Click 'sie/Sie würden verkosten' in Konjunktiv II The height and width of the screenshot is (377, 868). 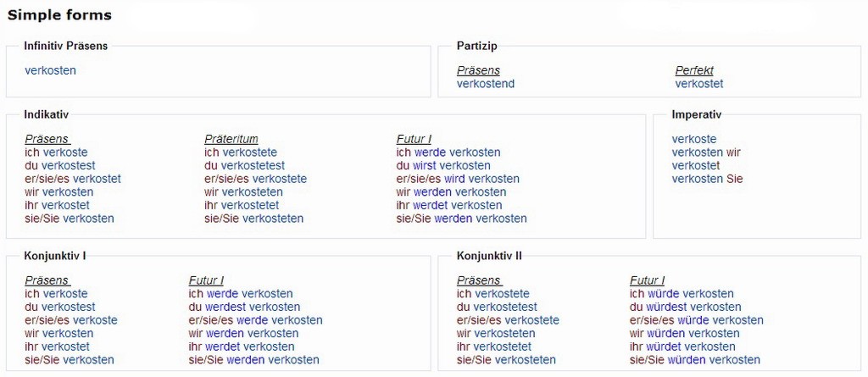tap(695, 360)
